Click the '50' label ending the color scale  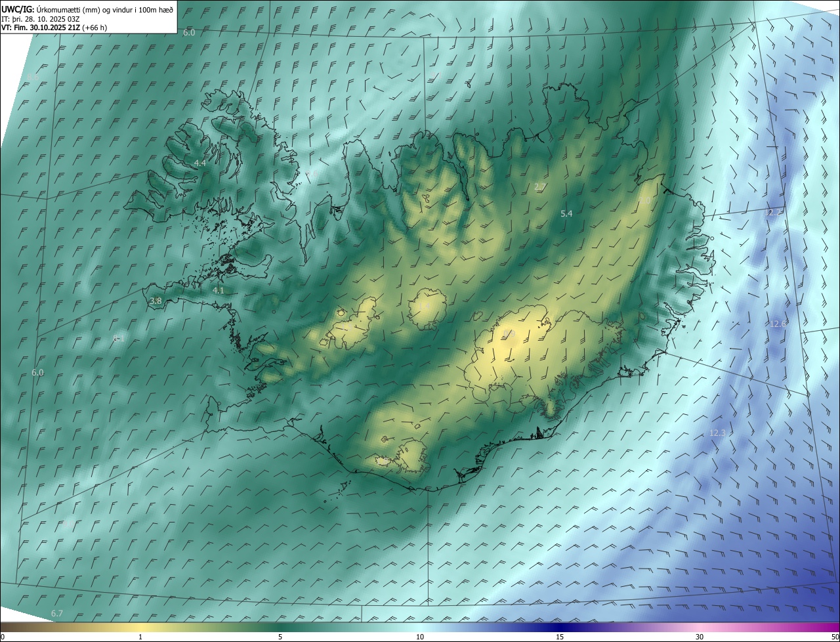point(834,637)
